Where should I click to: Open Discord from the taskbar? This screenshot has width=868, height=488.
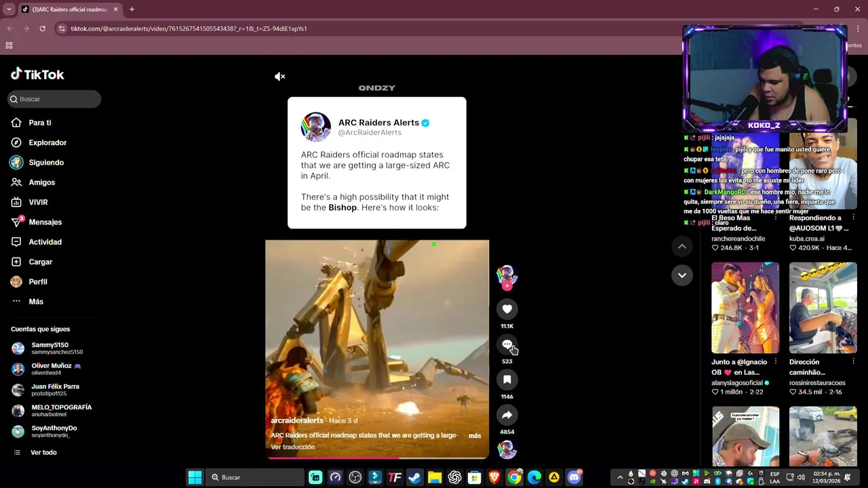574,477
